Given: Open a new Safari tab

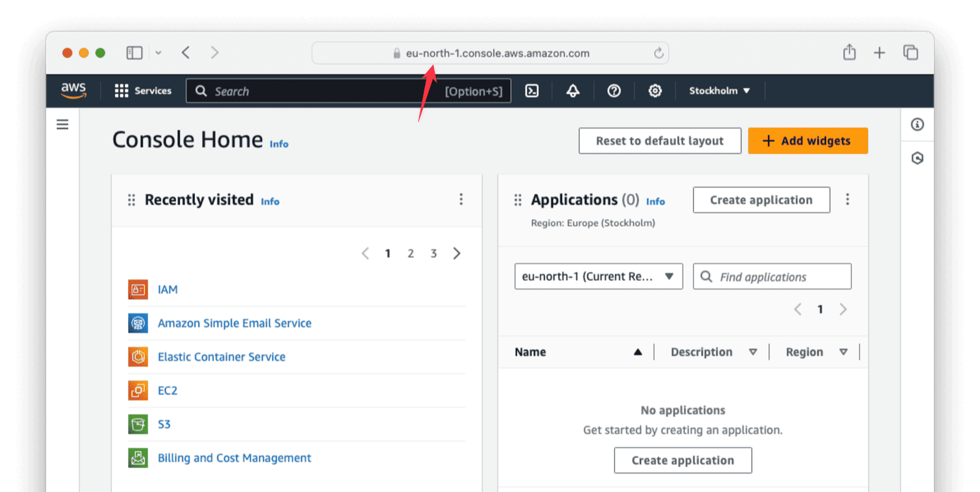Looking at the screenshot, I should tap(880, 53).
